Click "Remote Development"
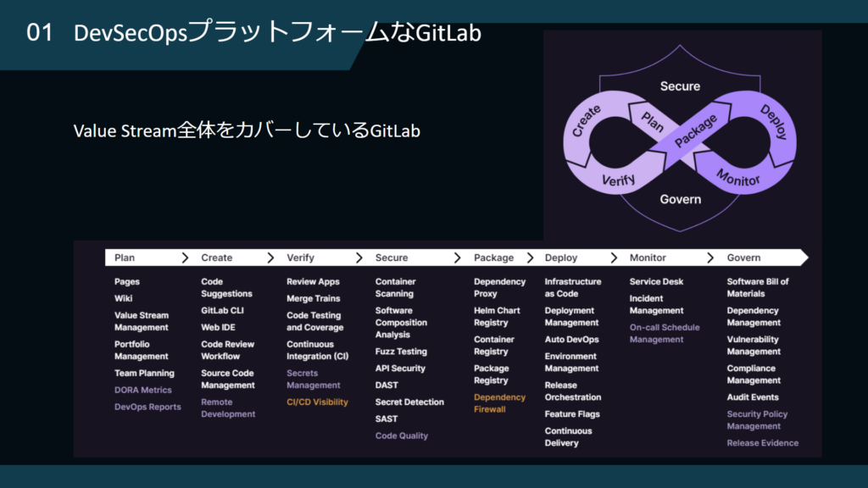This screenshot has width=868, height=488. 228,408
